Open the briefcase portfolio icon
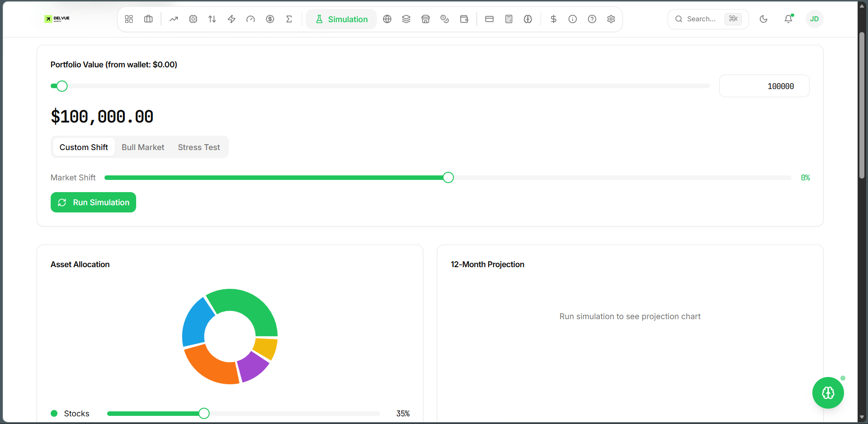Screen dimensions: 868x424 [148, 19]
